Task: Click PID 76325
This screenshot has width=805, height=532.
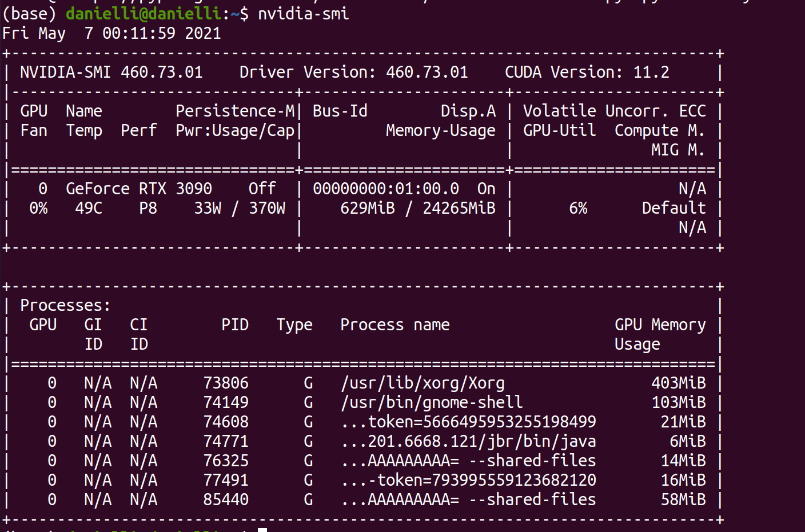Action: (226, 461)
